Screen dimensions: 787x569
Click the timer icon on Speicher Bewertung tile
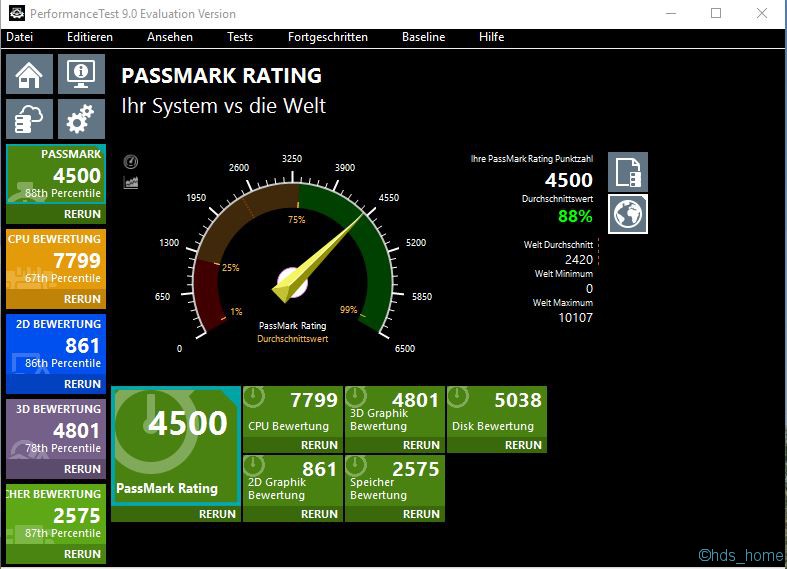coord(356,466)
